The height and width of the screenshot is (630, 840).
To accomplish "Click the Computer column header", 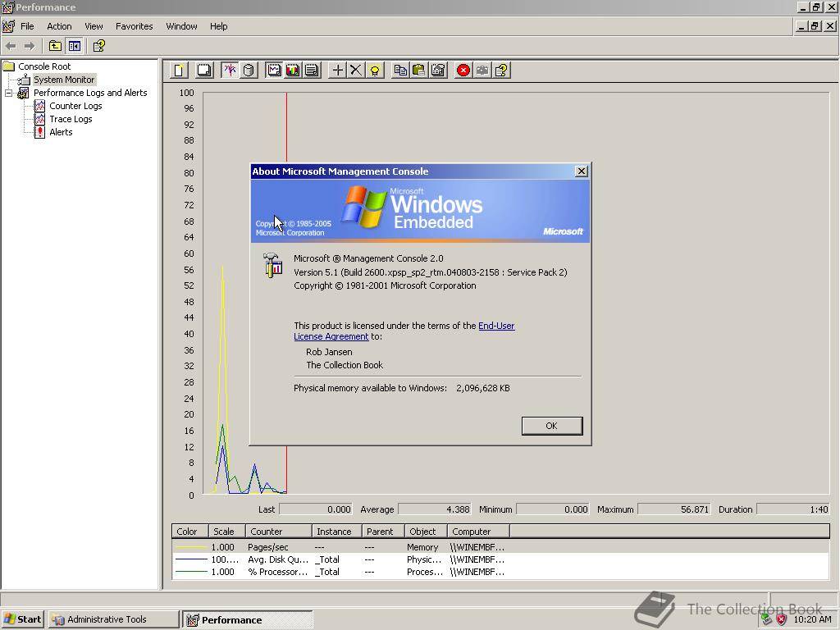I will pos(478,532).
